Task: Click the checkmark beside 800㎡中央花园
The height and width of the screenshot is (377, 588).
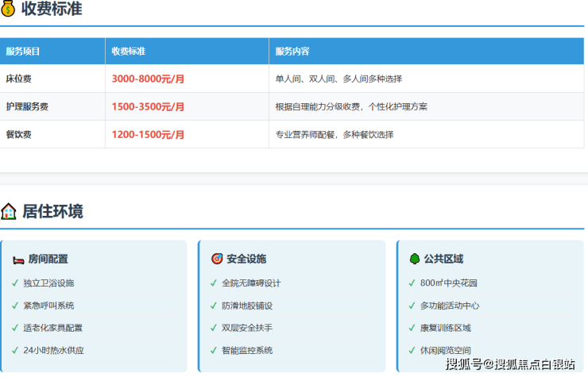Action: (x=412, y=283)
